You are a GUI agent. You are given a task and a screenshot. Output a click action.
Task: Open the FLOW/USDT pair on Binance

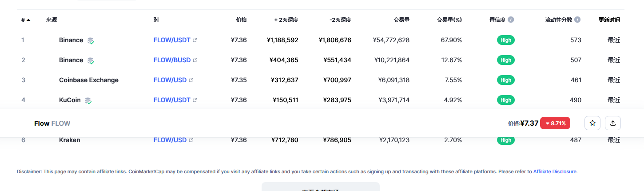172,40
